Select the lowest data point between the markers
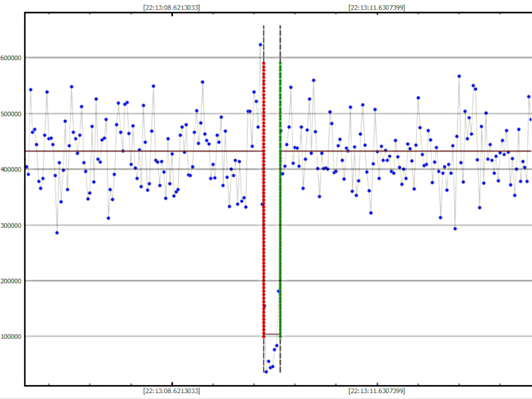532x399 pixels. point(266,371)
